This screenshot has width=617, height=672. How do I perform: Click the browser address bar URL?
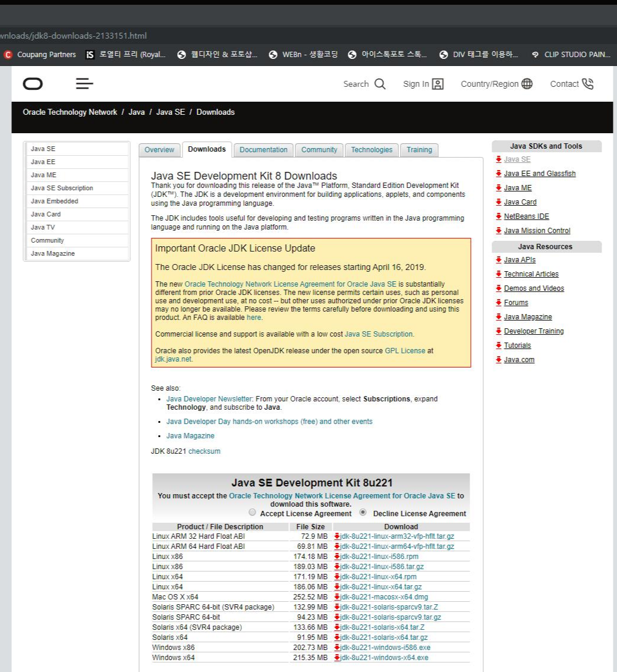[73, 36]
